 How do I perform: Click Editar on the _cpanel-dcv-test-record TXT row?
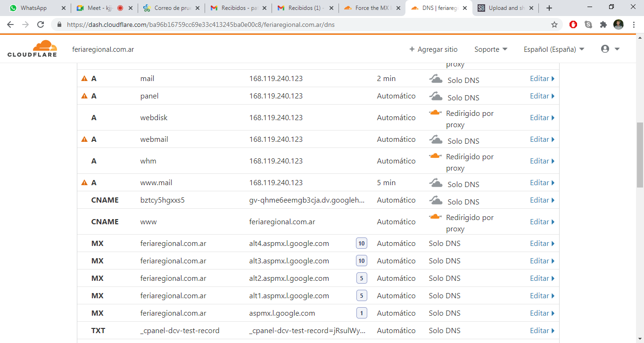click(542, 331)
